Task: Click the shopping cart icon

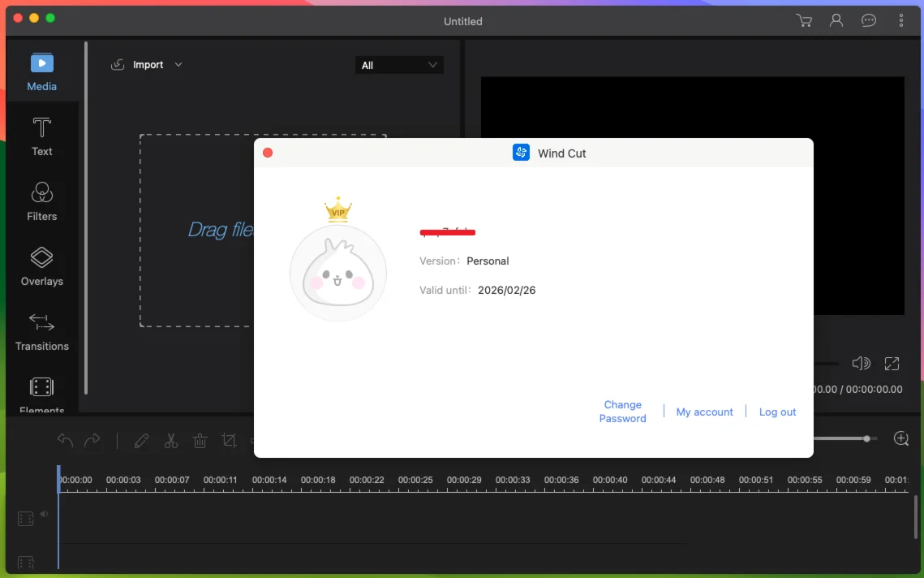Action: (804, 20)
